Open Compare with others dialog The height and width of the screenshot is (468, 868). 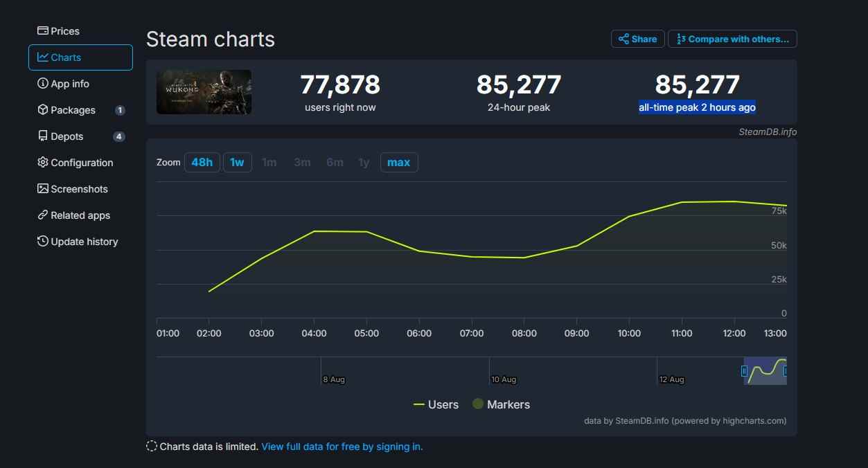(732, 39)
